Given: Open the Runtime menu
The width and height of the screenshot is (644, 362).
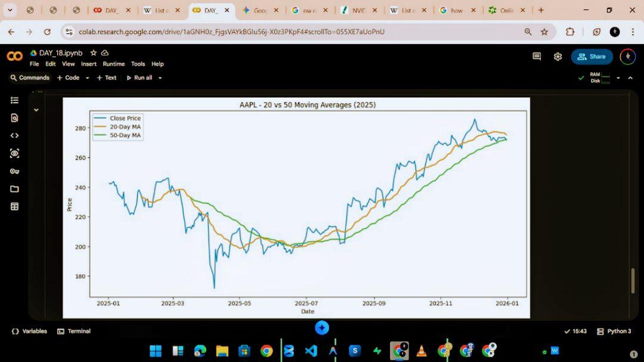Looking at the screenshot, I should [x=114, y=64].
